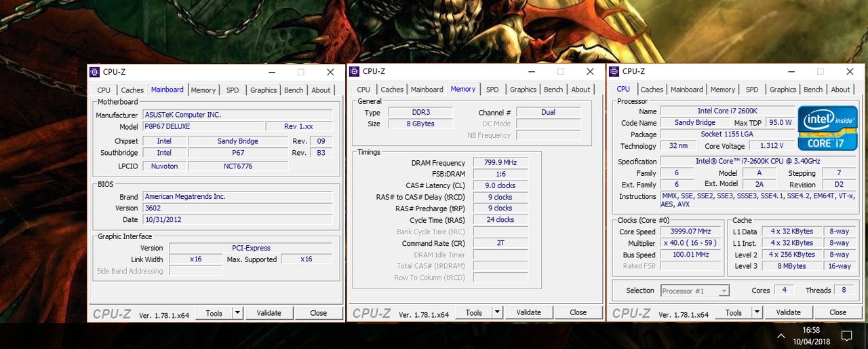
Task: Click the Intel Core i7 2600K name field
Action: [x=727, y=111]
